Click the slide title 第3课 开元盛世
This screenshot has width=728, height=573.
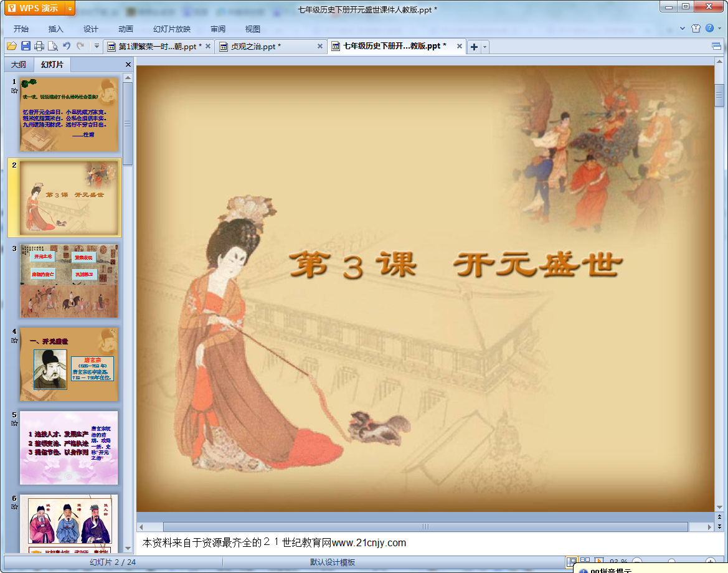[455, 265]
